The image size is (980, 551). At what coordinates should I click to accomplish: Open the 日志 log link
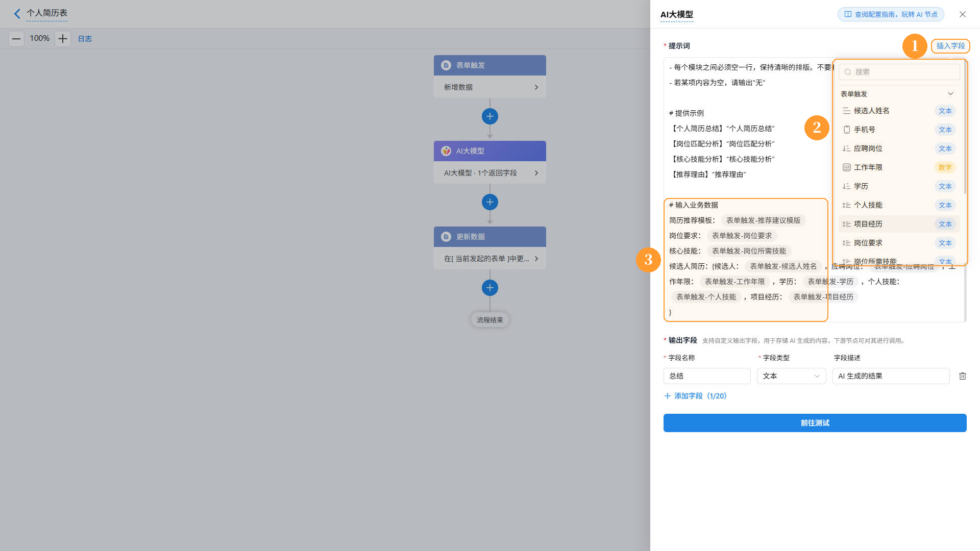[x=85, y=39]
